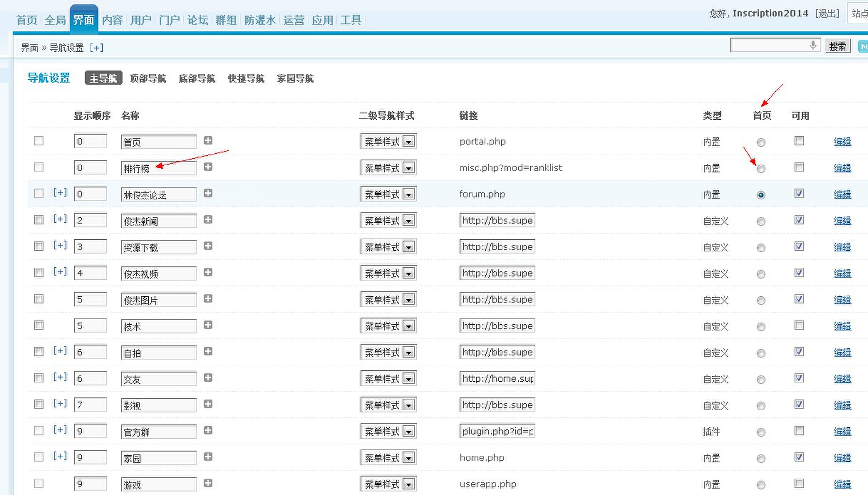Click microphone icon in the search box
This screenshot has height=495, width=868.
813,45
